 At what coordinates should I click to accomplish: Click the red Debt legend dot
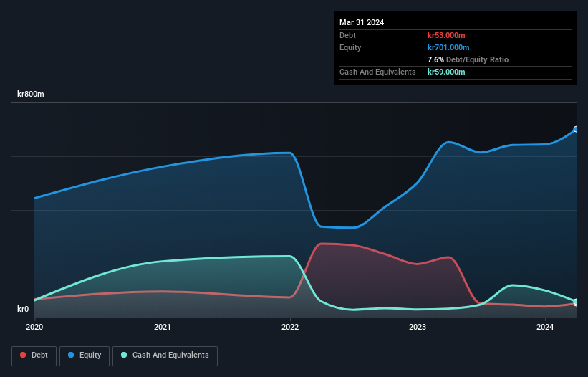[23, 355]
